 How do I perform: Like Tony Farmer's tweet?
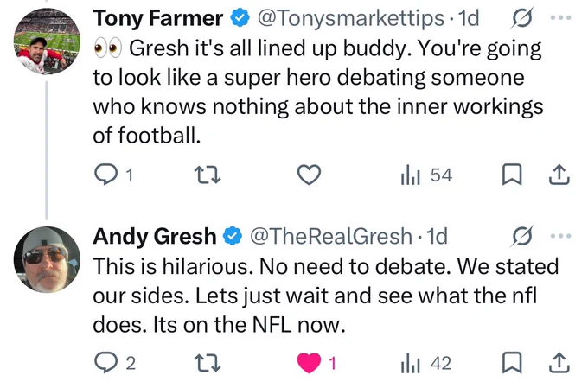(309, 175)
